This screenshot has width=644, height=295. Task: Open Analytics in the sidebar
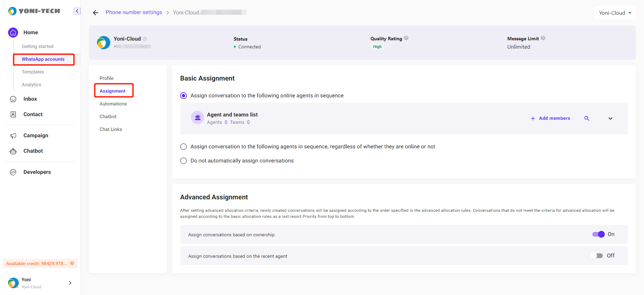pos(32,85)
